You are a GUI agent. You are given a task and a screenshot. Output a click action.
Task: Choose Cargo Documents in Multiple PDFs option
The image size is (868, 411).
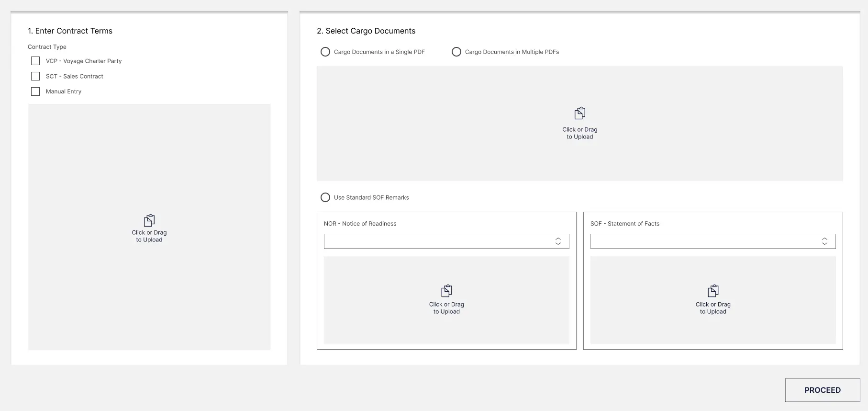456,52
